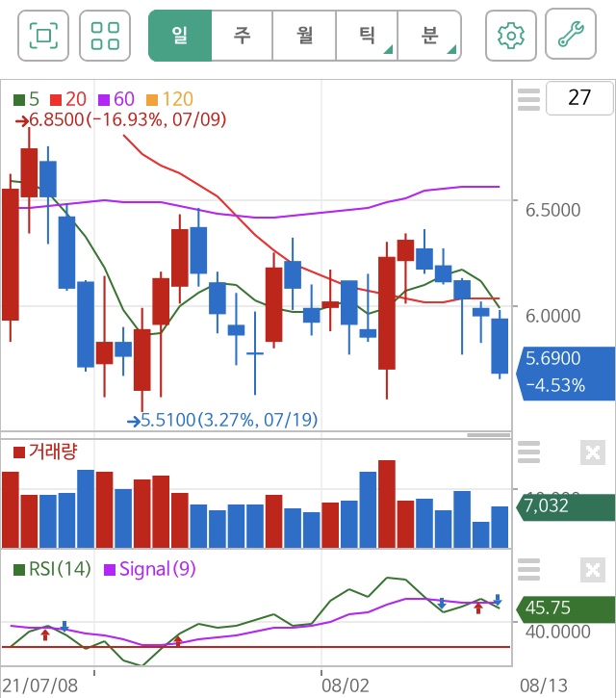Click the -4.53% change value
This screenshot has height=698, width=616.
(x=555, y=385)
